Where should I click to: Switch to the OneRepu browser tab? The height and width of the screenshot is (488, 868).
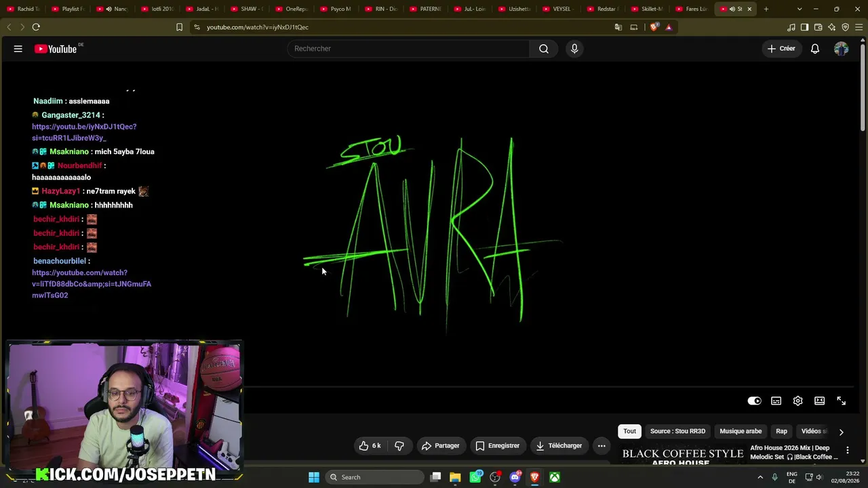(x=292, y=9)
